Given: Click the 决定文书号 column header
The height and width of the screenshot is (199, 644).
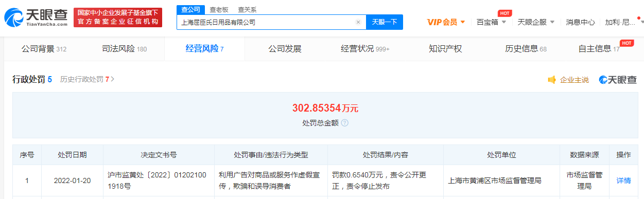Looking at the screenshot, I should click(x=159, y=155).
